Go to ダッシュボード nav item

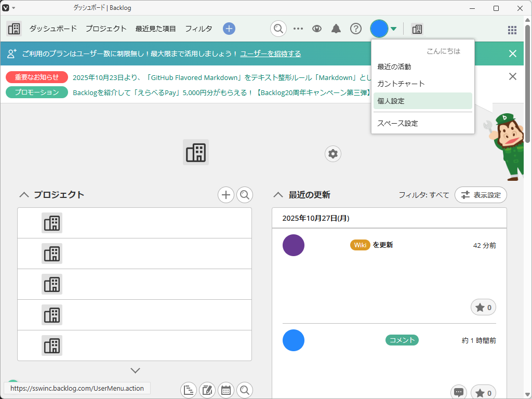click(54, 29)
